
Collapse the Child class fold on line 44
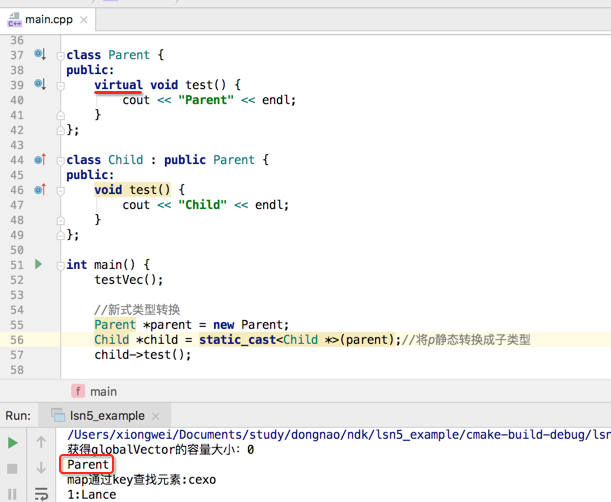click(x=60, y=161)
